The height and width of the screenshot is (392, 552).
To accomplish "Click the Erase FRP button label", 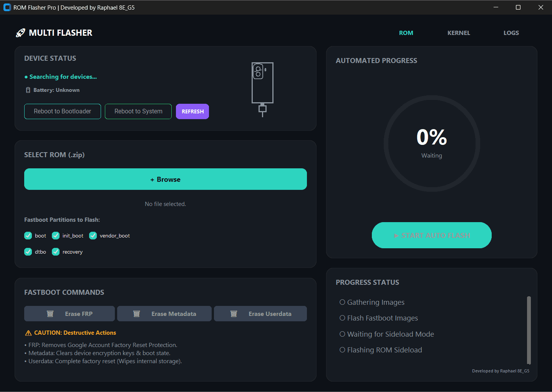I will [x=79, y=314].
